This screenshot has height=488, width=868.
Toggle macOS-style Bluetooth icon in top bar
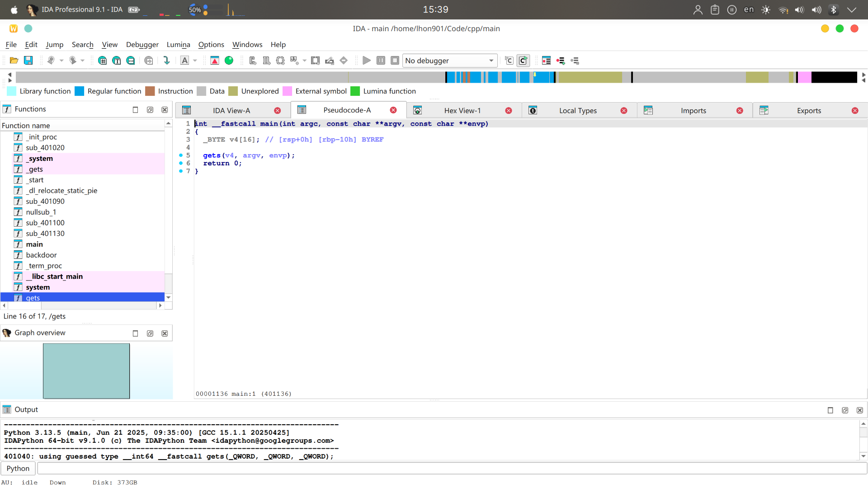point(833,9)
